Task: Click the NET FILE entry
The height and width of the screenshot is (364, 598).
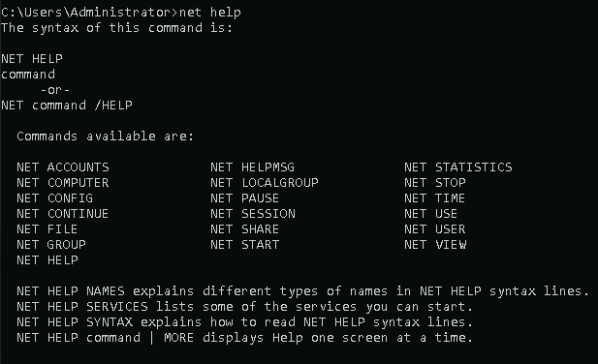Action: pyautogui.click(x=47, y=229)
